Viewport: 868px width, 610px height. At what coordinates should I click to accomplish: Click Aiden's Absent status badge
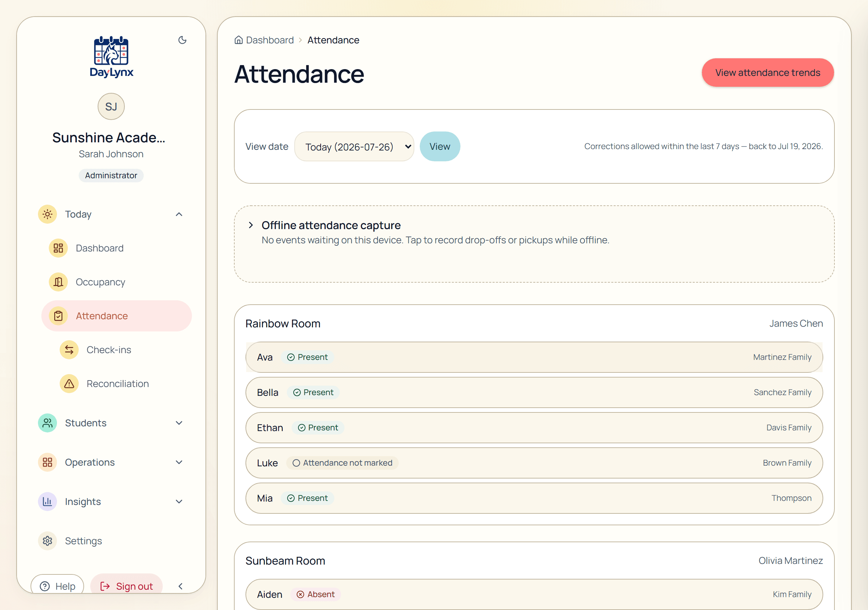[x=316, y=594]
